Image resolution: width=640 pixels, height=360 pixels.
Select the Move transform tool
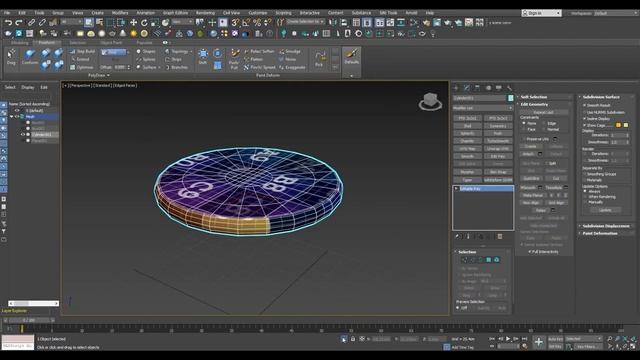pyautogui.click(x=133, y=23)
